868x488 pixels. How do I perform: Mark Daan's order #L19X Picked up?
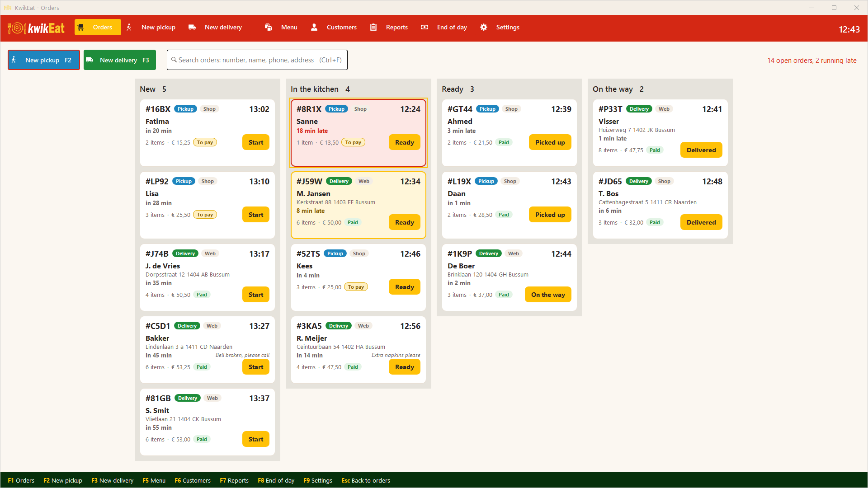pyautogui.click(x=550, y=215)
